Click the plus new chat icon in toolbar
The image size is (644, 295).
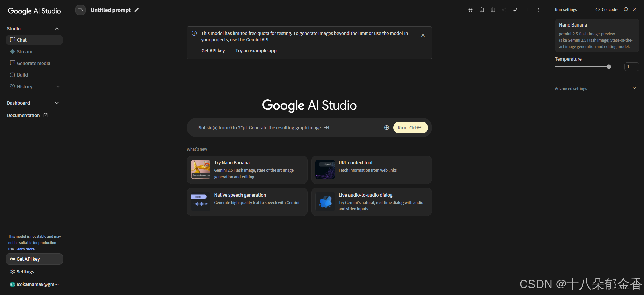pyautogui.click(x=527, y=10)
